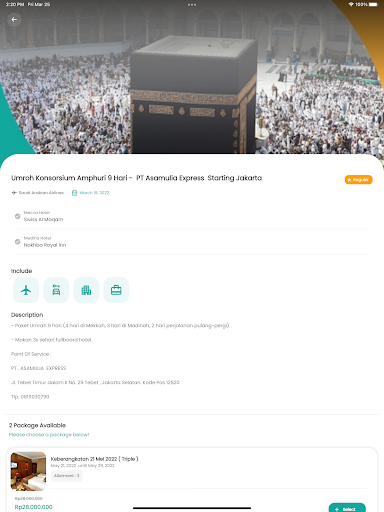Tap the building hotel include icon
384x512 pixels.
pos(86,290)
